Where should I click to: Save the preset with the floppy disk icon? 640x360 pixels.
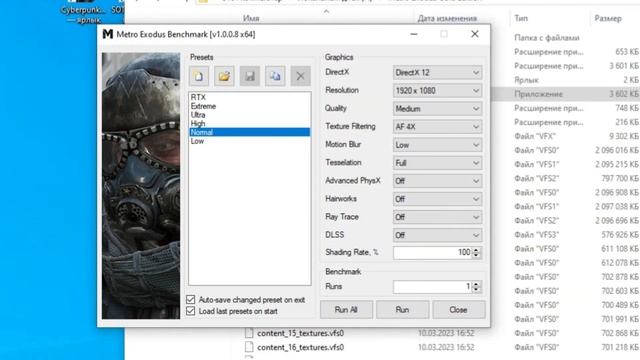pyautogui.click(x=249, y=76)
